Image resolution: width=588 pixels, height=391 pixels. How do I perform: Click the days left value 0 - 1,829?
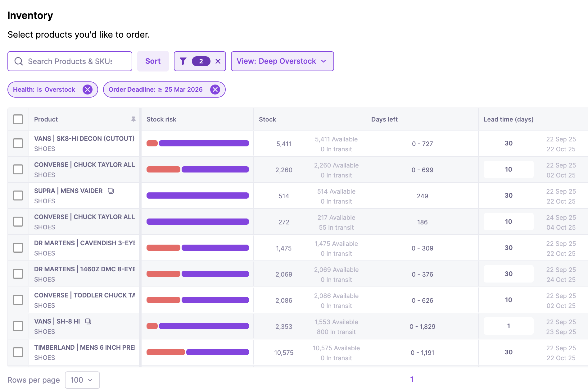pos(422,327)
